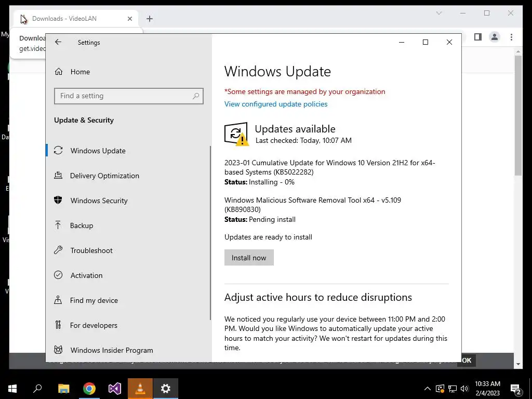
Task: Click the Backup upload arrow icon
Action: click(58, 225)
